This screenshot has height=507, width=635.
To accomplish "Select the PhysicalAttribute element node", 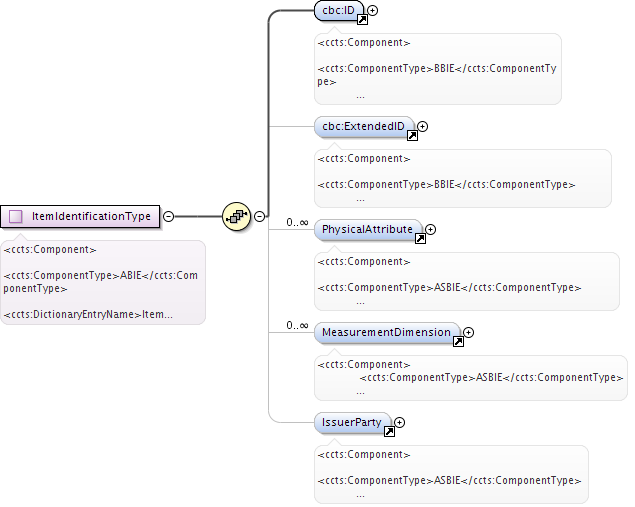I will click(366, 230).
